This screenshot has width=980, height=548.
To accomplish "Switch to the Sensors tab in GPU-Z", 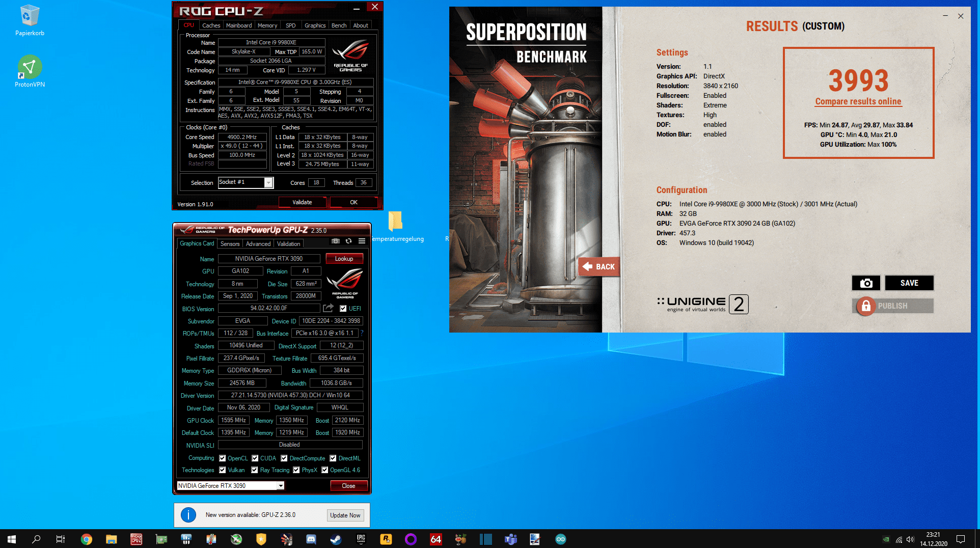I will pyautogui.click(x=230, y=244).
